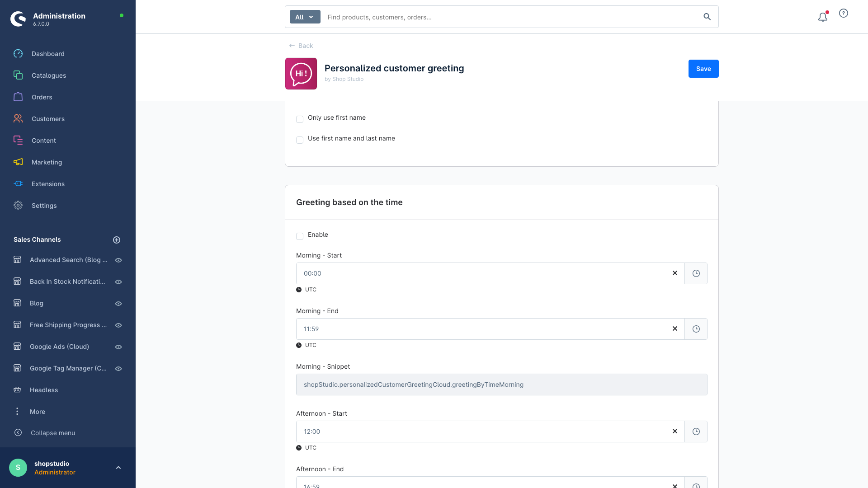Image resolution: width=868 pixels, height=488 pixels.
Task: Click the Personalized customer greeting plugin icon
Action: click(x=301, y=74)
